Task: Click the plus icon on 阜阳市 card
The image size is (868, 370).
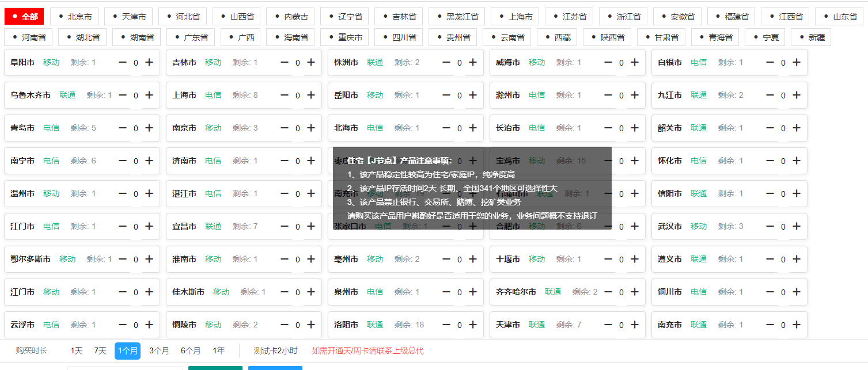Action: (148, 62)
